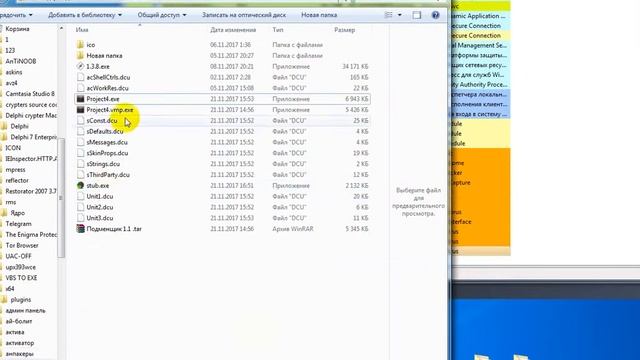Click the Архив WinRAR type cell
Screen dimensions: 640x360
293,229
